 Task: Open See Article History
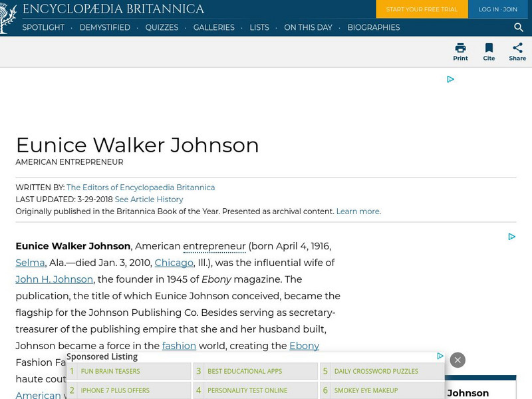click(148, 199)
